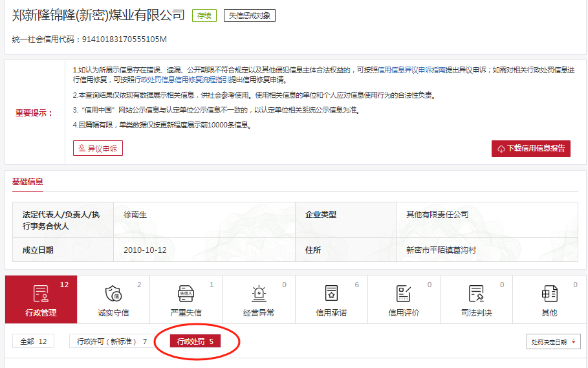Image resolution: width=588 pixels, height=368 pixels.
Task: Select the 全部 12 filter tab
Action: pyautogui.click(x=33, y=341)
